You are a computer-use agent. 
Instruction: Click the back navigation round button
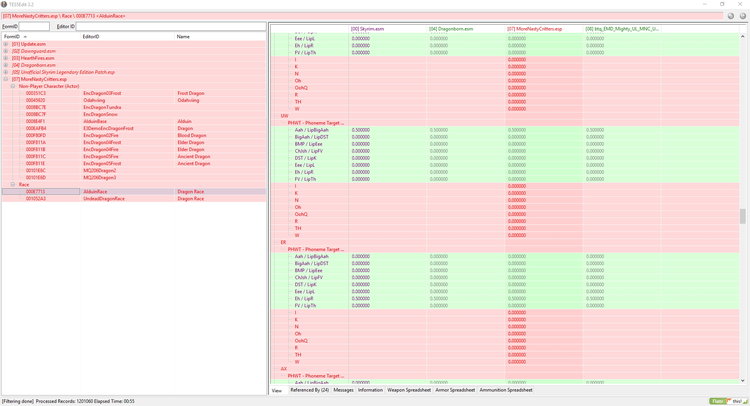click(730, 16)
